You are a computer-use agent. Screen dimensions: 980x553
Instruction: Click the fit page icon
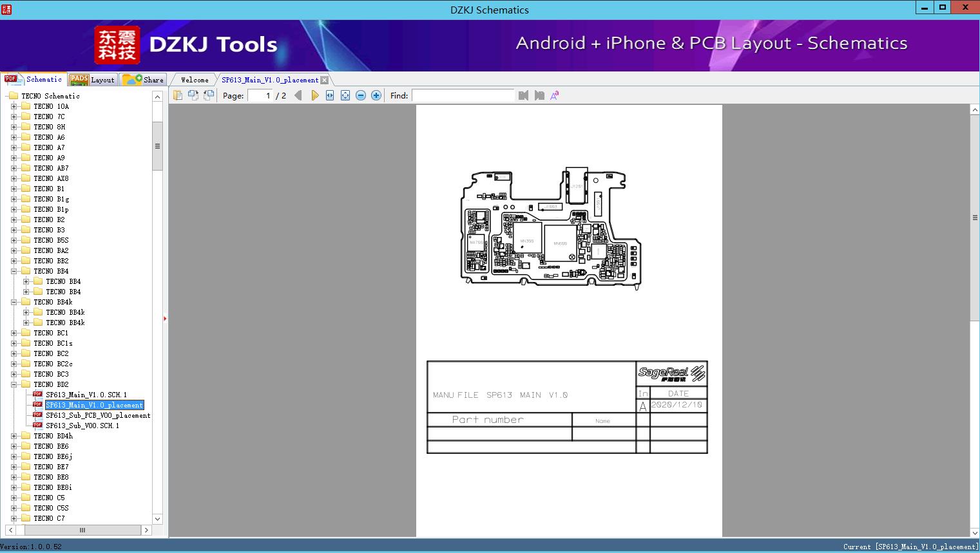pyautogui.click(x=345, y=95)
